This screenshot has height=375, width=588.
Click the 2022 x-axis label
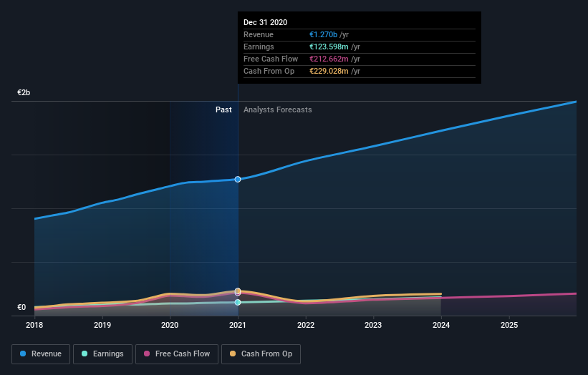(306, 325)
